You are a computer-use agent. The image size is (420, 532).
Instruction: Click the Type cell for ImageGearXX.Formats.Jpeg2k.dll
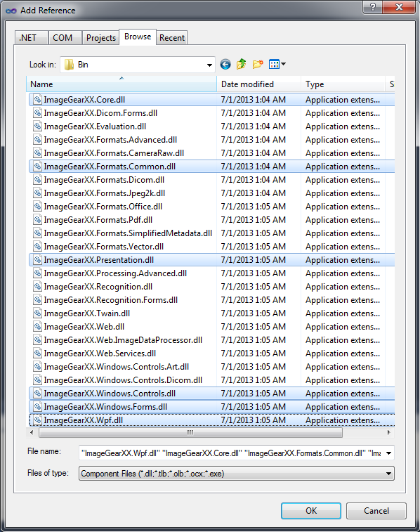(x=343, y=193)
